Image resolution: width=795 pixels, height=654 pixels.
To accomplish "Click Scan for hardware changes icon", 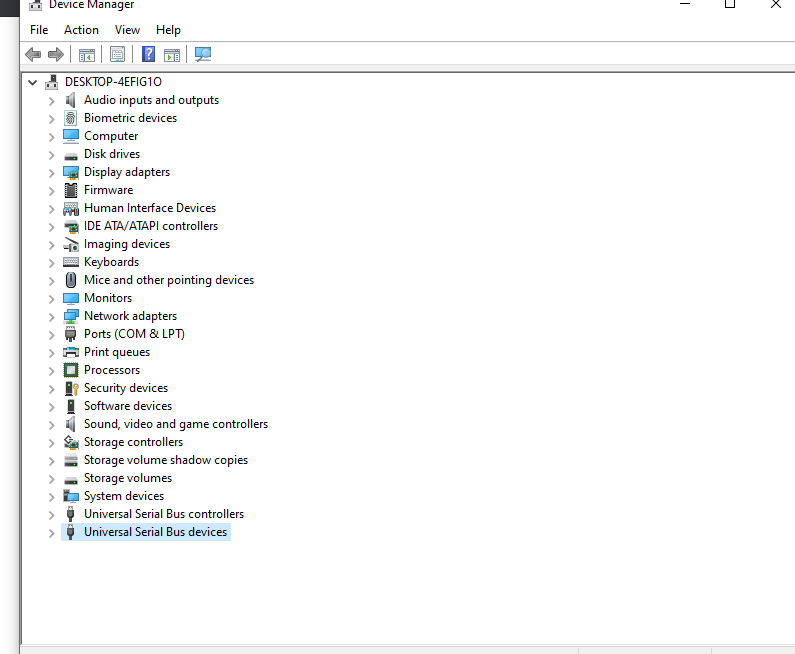I will point(203,54).
